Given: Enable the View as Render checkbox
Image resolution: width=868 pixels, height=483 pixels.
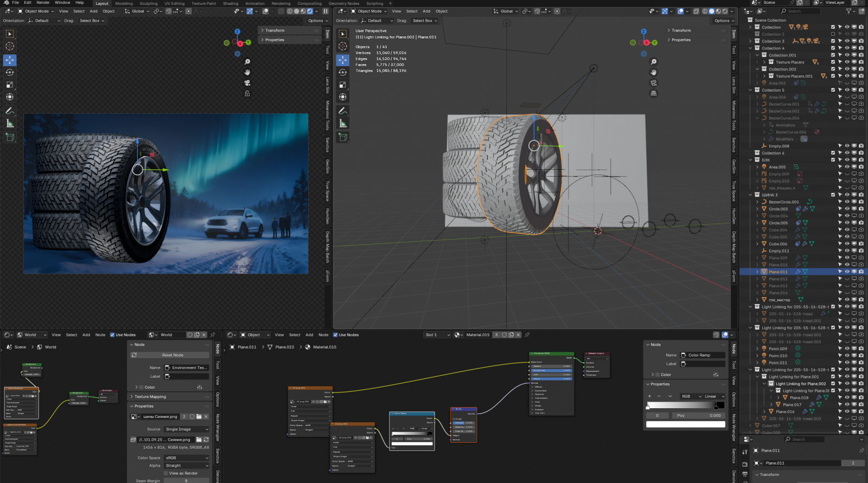Looking at the screenshot, I should pos(166,473).
